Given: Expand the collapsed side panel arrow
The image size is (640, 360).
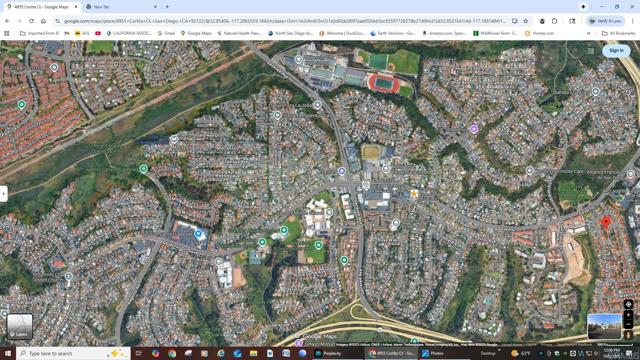Looking at the screenshot, I should [3, 193].
